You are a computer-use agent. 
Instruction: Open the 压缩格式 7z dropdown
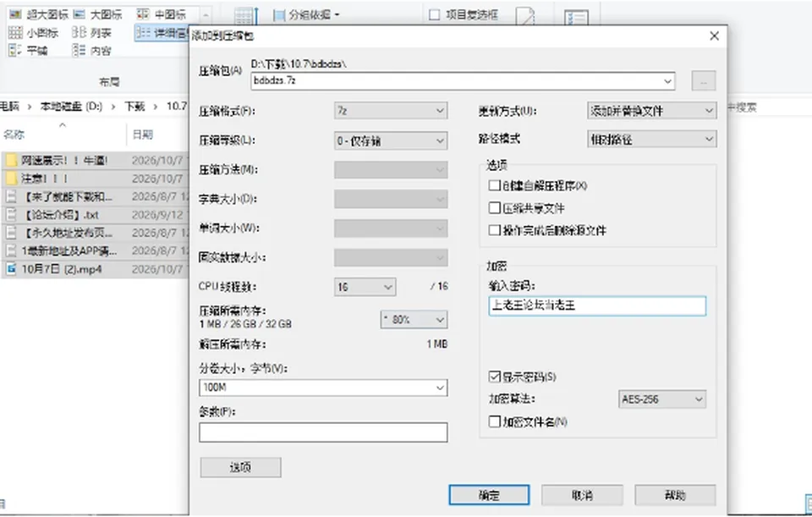(391, 111)
